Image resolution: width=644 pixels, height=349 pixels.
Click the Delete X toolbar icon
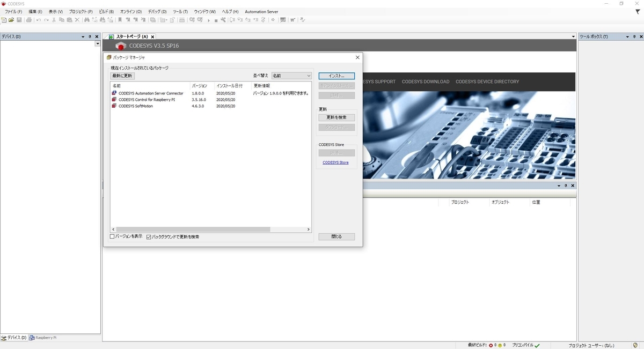click(x=77, y=20)
